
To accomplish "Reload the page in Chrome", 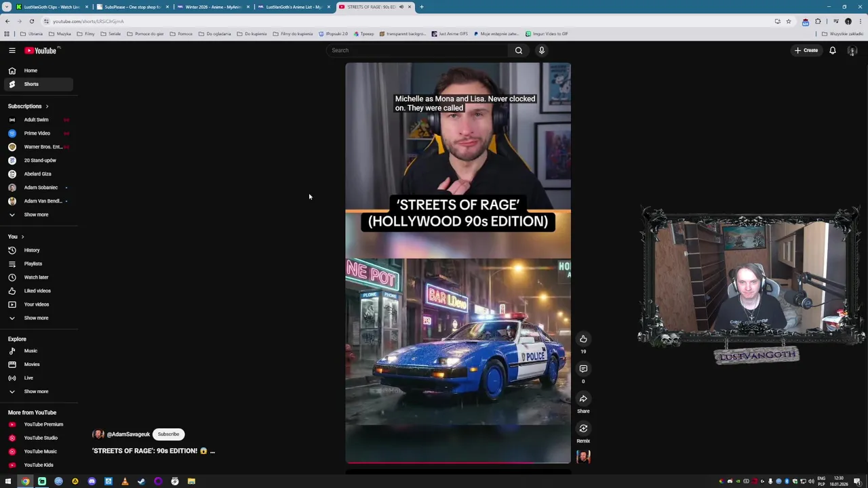I will pyautogui.click(x=31, y=21).
